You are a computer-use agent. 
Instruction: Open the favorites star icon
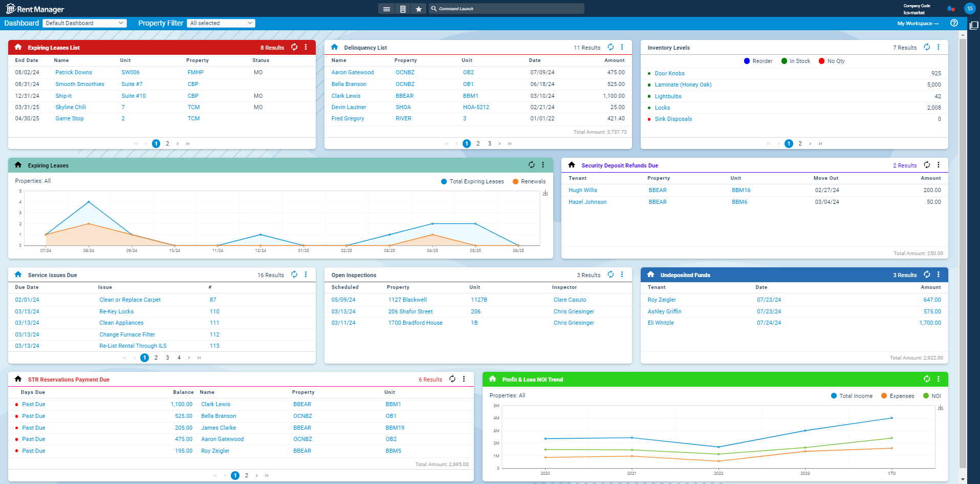point(419,9)
